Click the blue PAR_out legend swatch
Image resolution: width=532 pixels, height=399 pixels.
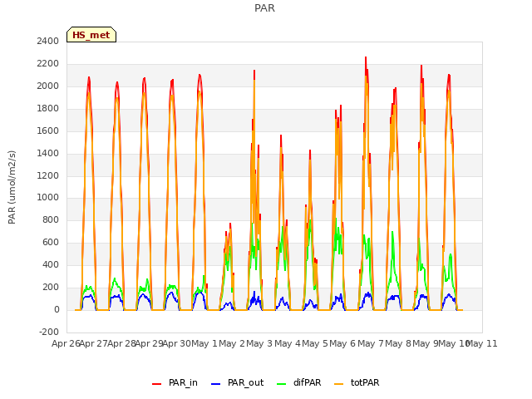(x=216, y=384)
